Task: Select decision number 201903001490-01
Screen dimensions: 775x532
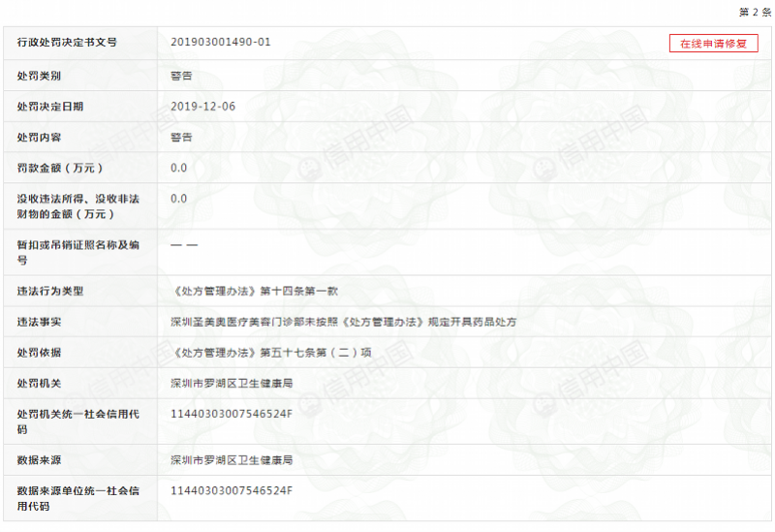Action: pyautogui.click(x=220, y=43)
